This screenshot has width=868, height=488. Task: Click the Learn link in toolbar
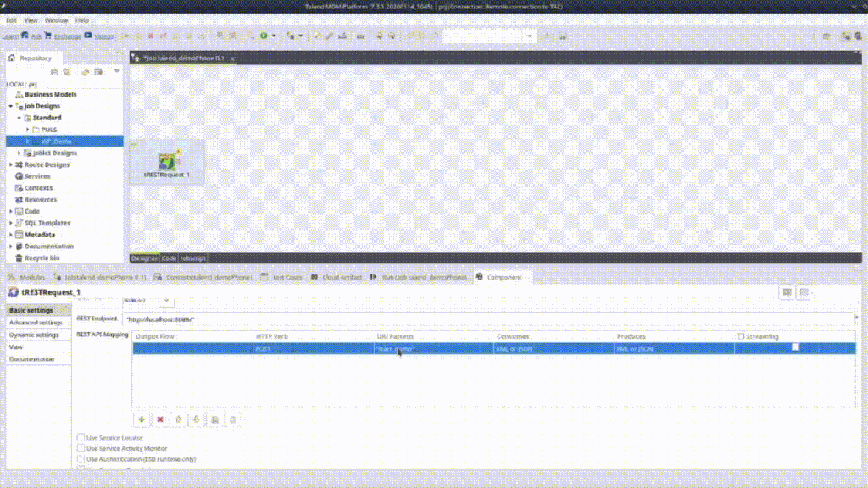coord(10,36)
